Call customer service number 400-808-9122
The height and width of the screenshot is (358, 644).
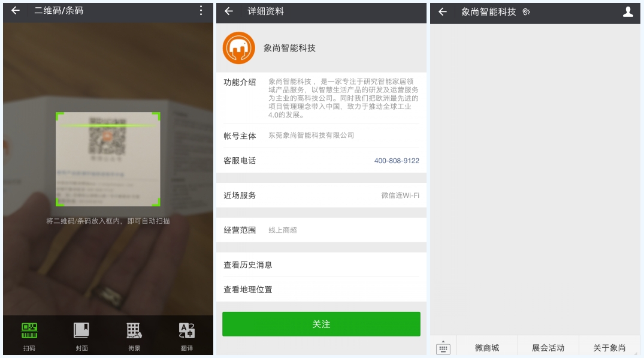(x=397, y=161)
